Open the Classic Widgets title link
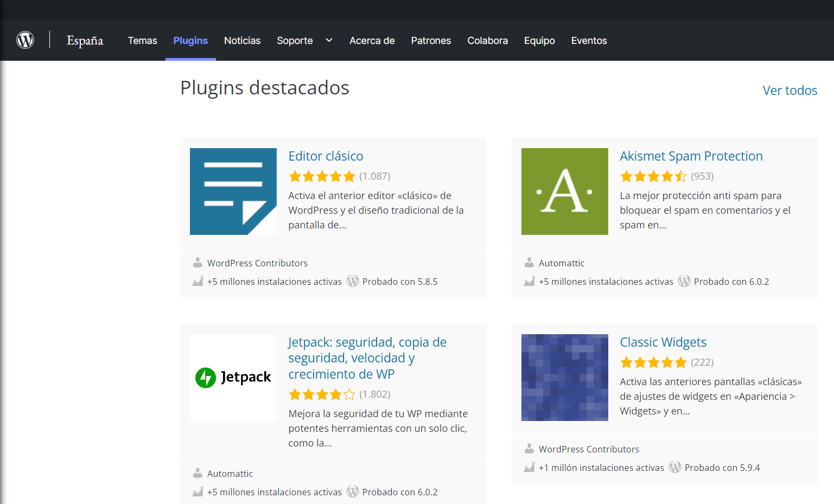Screen dimensions: 834x504 (663, 342)
